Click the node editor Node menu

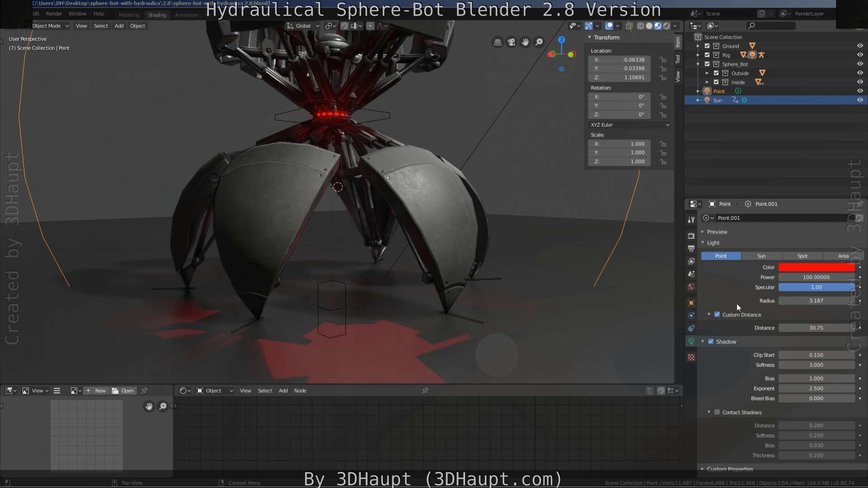300,391
